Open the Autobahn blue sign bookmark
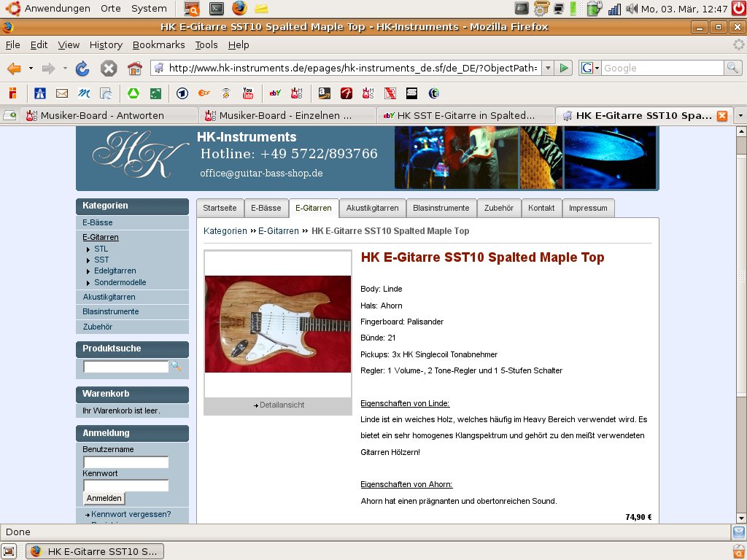Viewport: 747px width, 560px height. (x=40, y=93)
